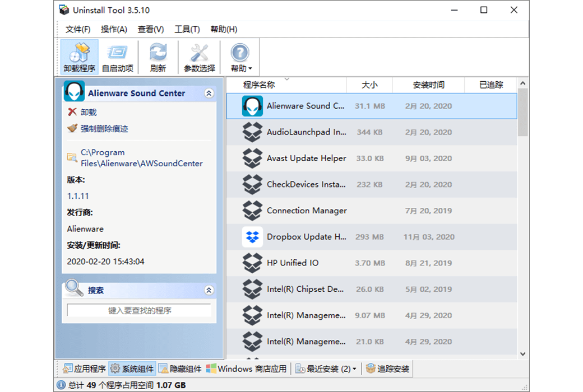Click Alienware Sound C... row icon
Image resolution: width=583 pixels, height=392 pixels.
click(x=252, y=106)
